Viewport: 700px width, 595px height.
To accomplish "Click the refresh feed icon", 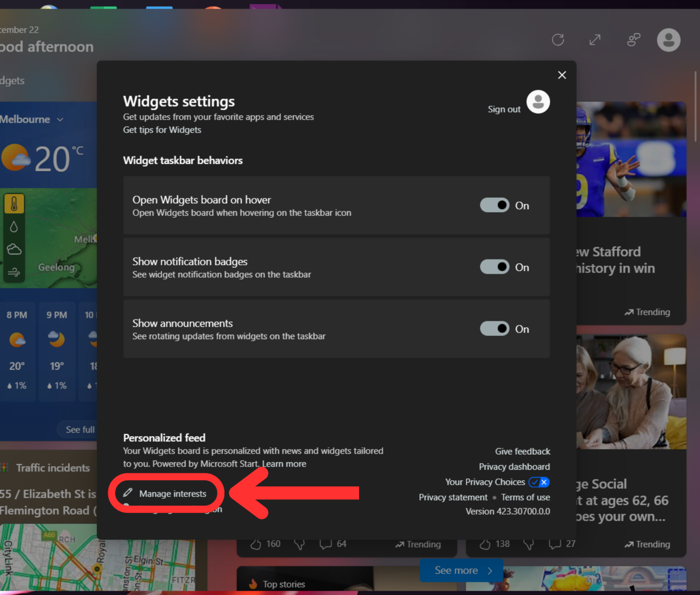I will (558, 40).
